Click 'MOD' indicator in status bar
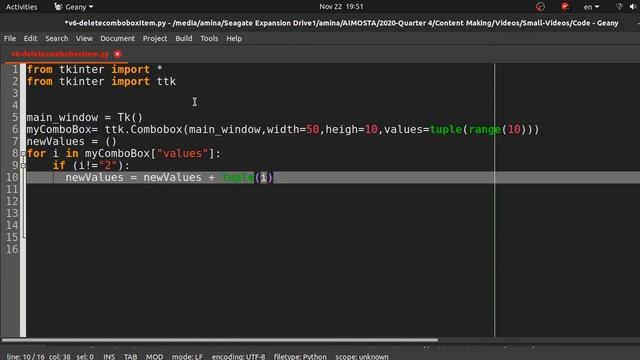 click(x=154, y=356)
